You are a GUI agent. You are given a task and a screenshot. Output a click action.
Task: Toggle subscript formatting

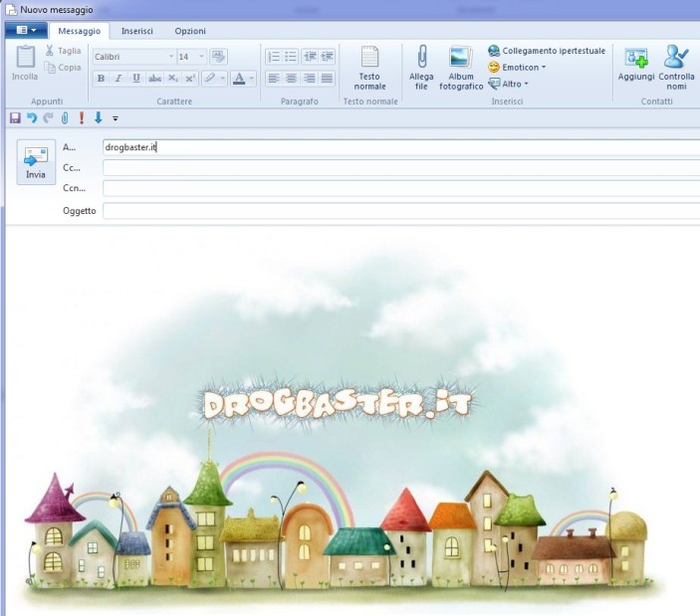point(173,79)
